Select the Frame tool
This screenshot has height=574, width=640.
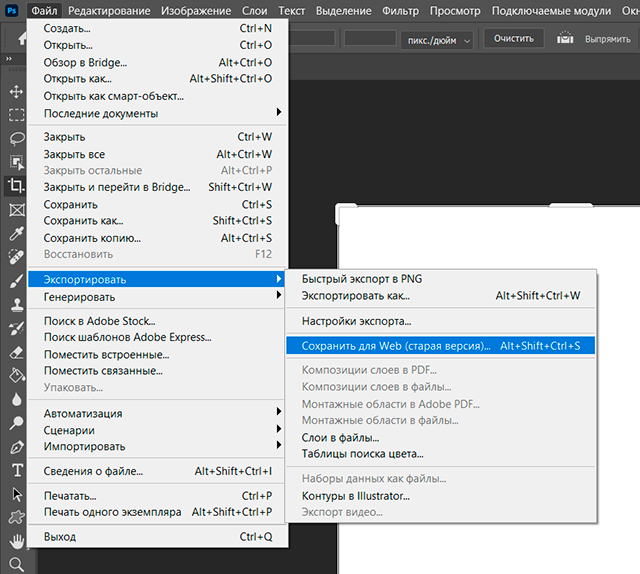(x=16, y=210)
